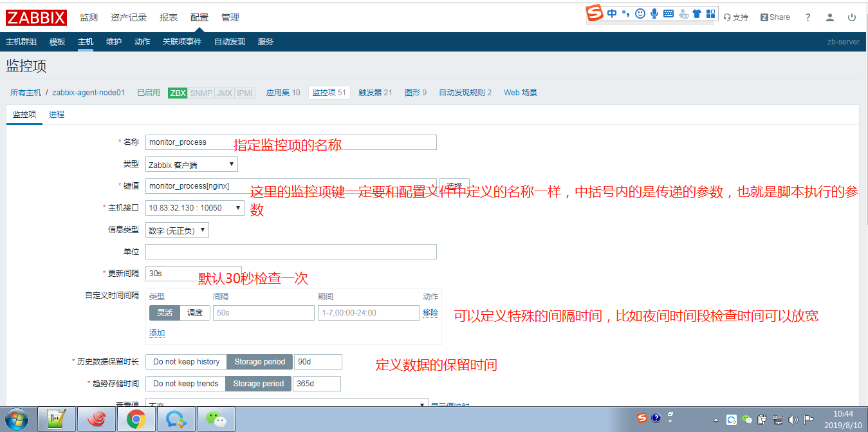
Task: Click the network tray icon
Action: 777,420
